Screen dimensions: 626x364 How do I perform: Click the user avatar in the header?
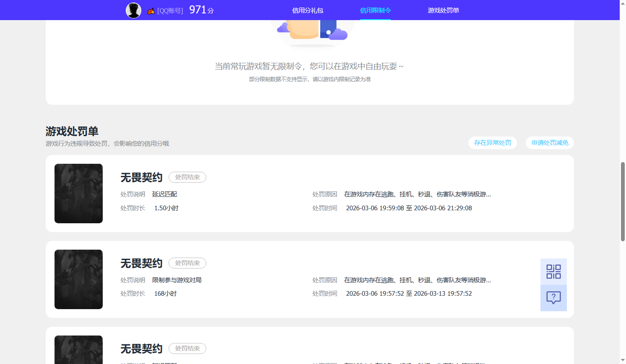(133, 10)
